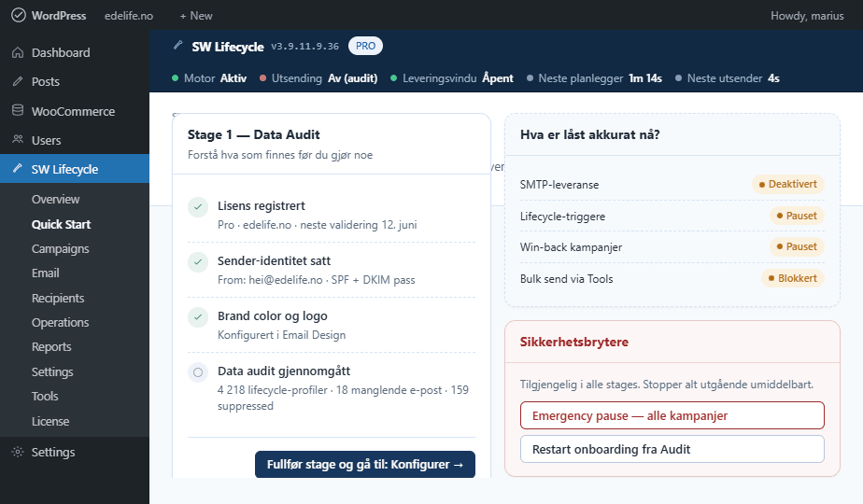The width and height of the screenshot is (863, 504).
Task: Click the 'Hva er låst akkurat nå?' heading
Action: tap(589, 134)
